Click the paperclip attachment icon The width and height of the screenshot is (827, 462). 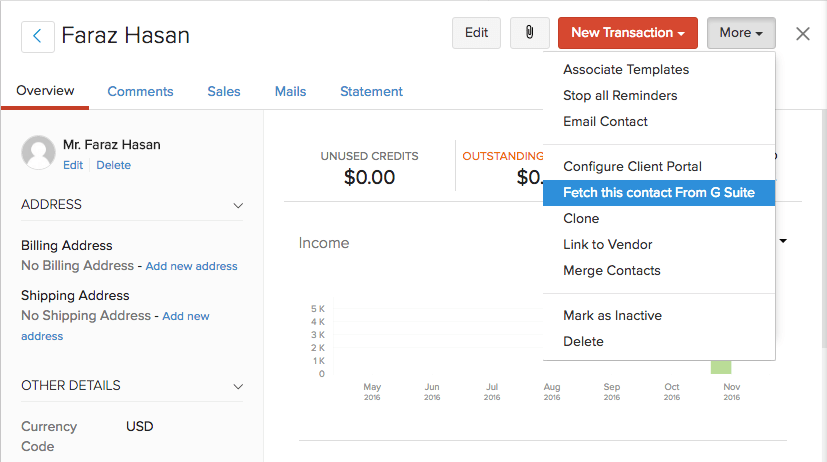coord(530,33)
